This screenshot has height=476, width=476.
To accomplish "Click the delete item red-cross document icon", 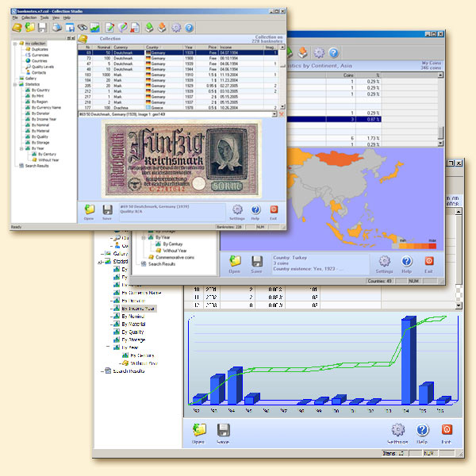I will [135, 28].
